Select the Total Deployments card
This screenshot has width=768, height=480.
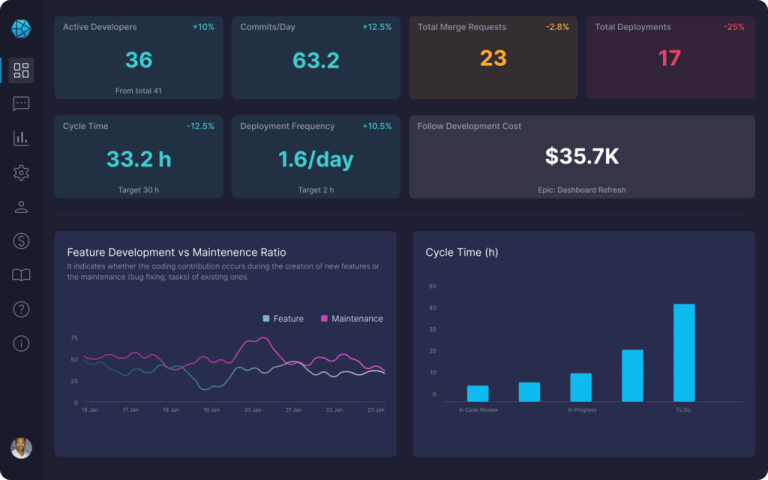(670, 58)
